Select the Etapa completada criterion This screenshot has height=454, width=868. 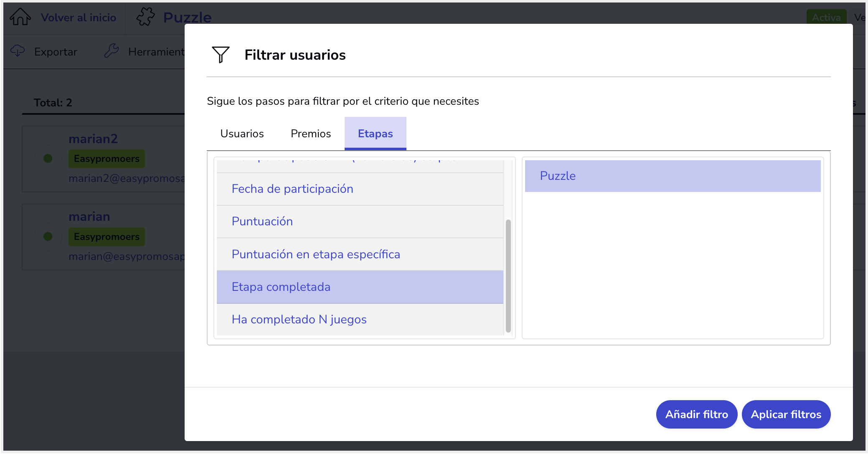(x=360, y=287)
